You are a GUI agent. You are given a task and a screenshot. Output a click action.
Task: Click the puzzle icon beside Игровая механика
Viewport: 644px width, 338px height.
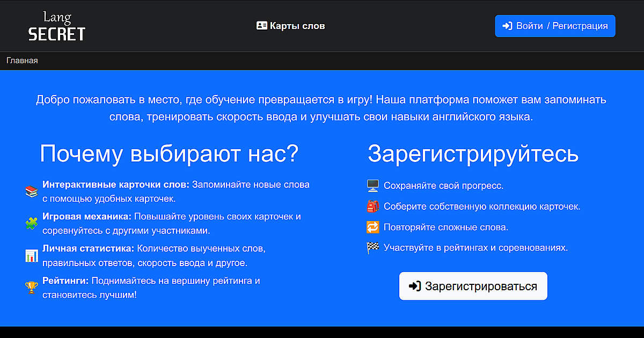(x=32, y=224)
